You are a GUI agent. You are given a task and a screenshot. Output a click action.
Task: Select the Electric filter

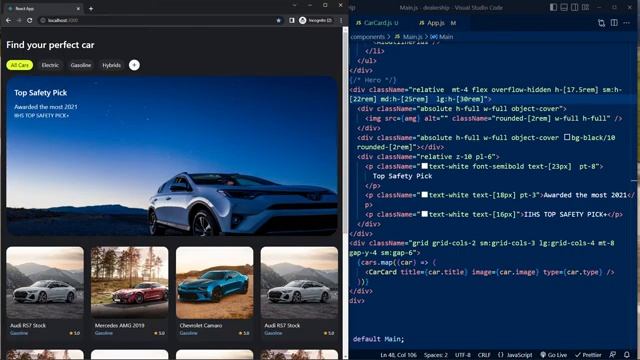[50, 65]
